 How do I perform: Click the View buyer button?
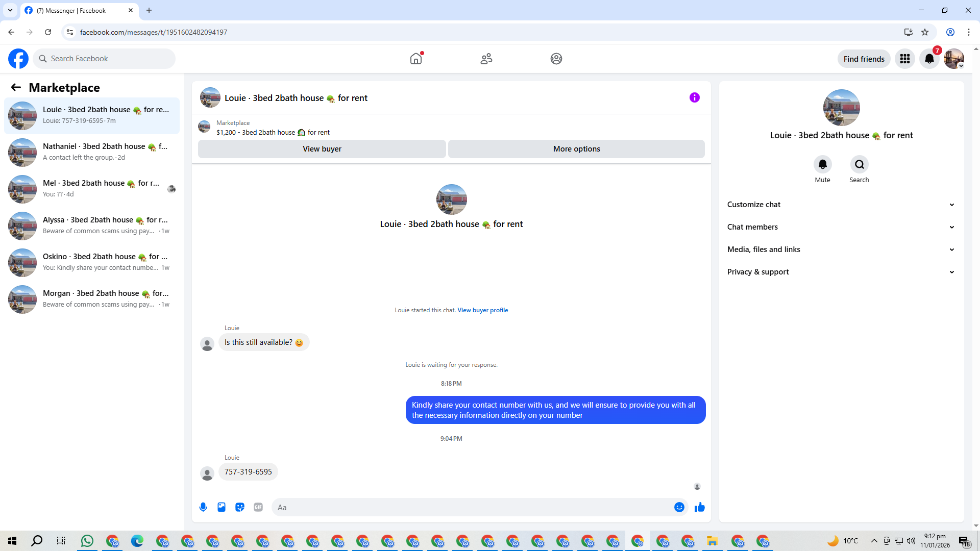click(322, 149)
